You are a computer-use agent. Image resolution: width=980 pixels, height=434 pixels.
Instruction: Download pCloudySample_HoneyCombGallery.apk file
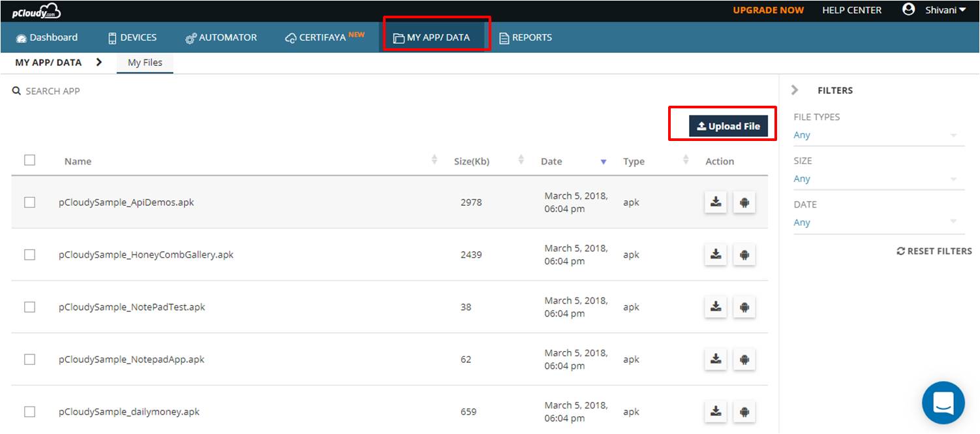coord(716,255)
